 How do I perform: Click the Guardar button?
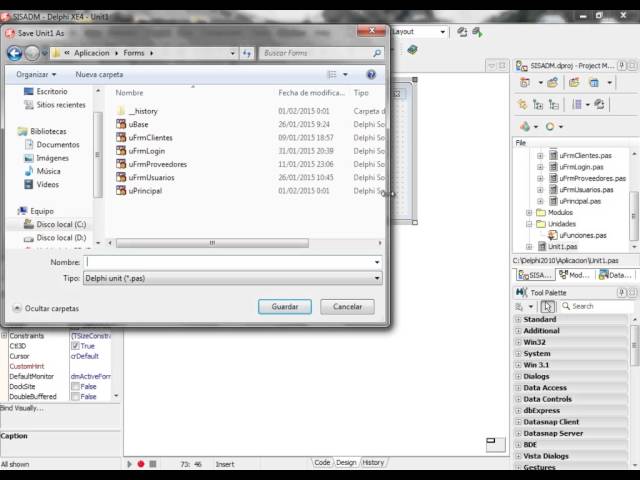pos(284,307)
